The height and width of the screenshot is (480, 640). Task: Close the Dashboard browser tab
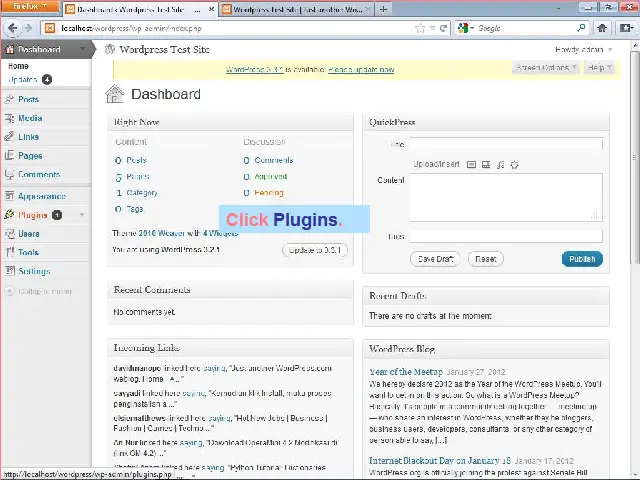[211, 9]
